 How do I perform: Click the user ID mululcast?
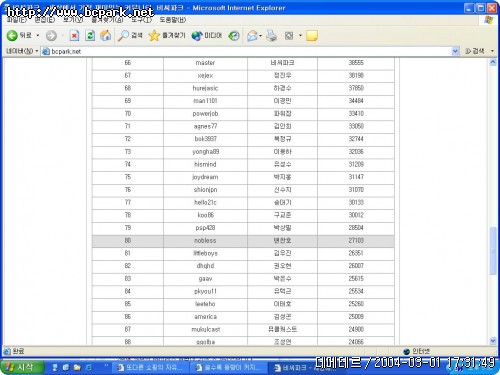pos(205,329)
